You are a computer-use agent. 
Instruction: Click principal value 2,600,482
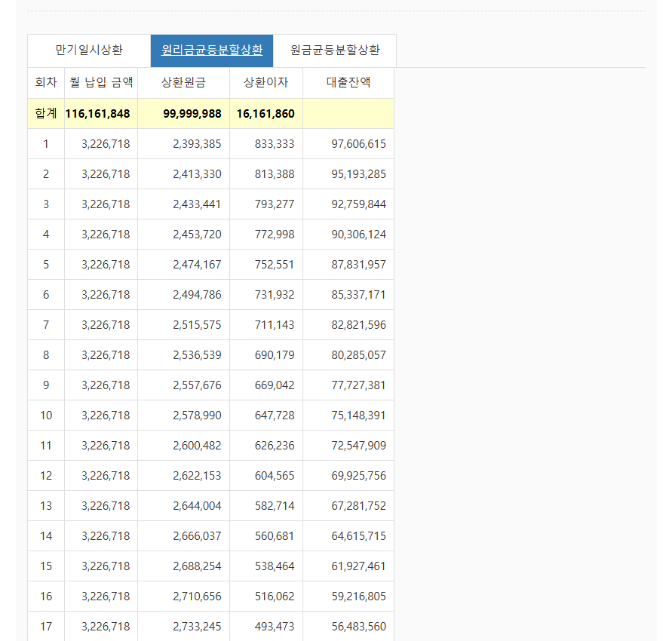click(x=197, y=446)
